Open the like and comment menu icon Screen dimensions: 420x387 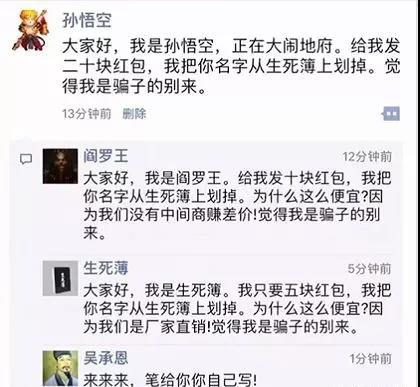(391, 114)
